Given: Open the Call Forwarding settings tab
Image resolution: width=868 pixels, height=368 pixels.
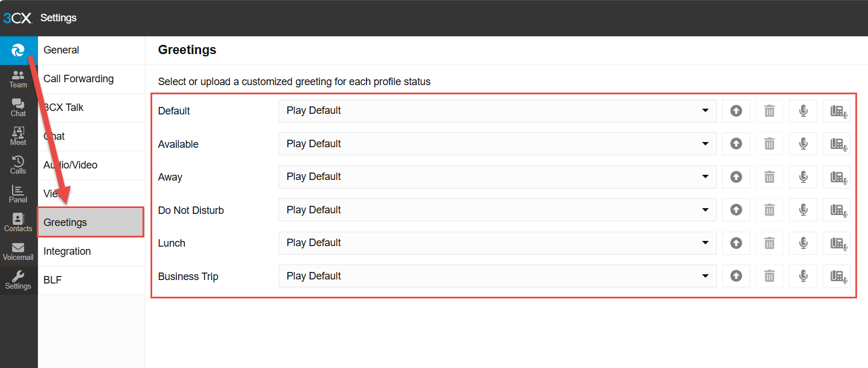Looking at the screenshot, I should point(79,79).
